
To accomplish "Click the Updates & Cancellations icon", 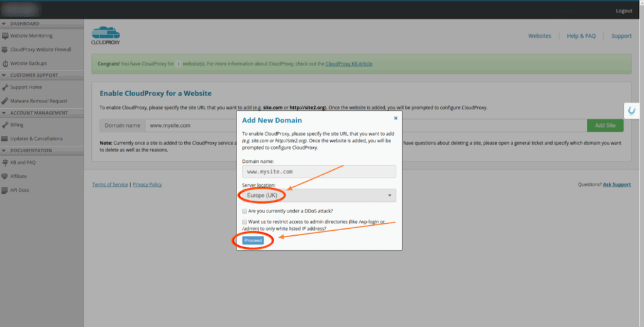I will pyautogui.click(x=5, y=139).
